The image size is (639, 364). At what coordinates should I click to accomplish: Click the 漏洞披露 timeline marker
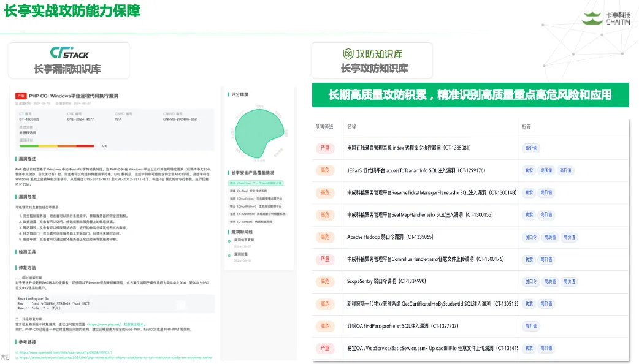(x=230, y=254)
